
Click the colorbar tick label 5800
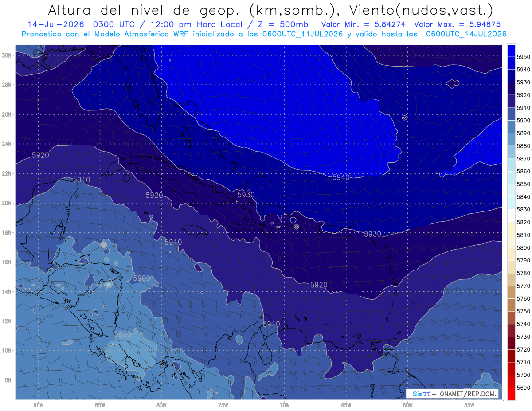524,247
